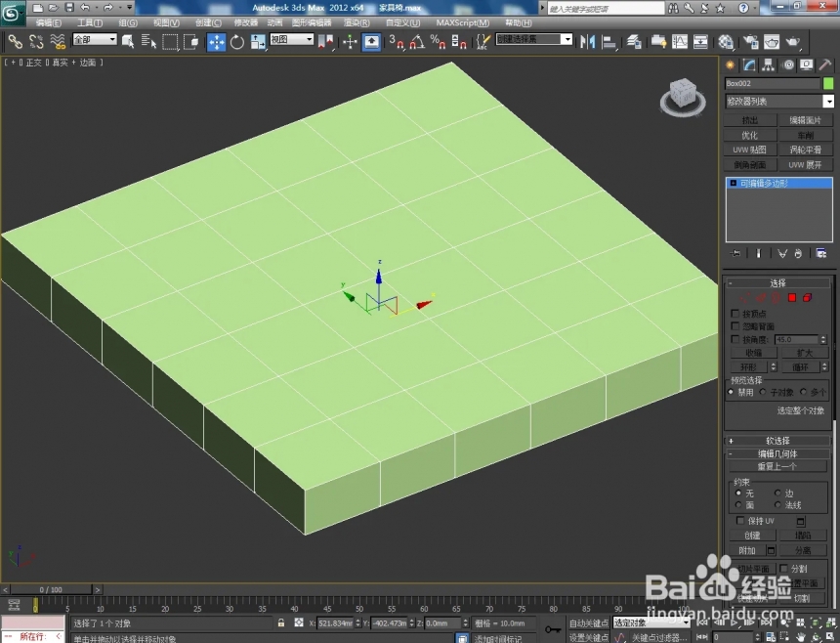Click the Unlink Selection icon

click(x=36, y=41)
